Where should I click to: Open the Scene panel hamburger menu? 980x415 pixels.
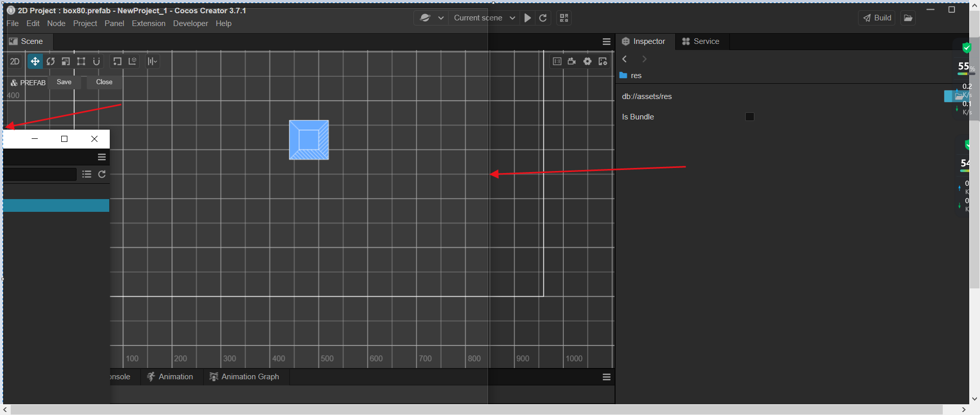606,41
